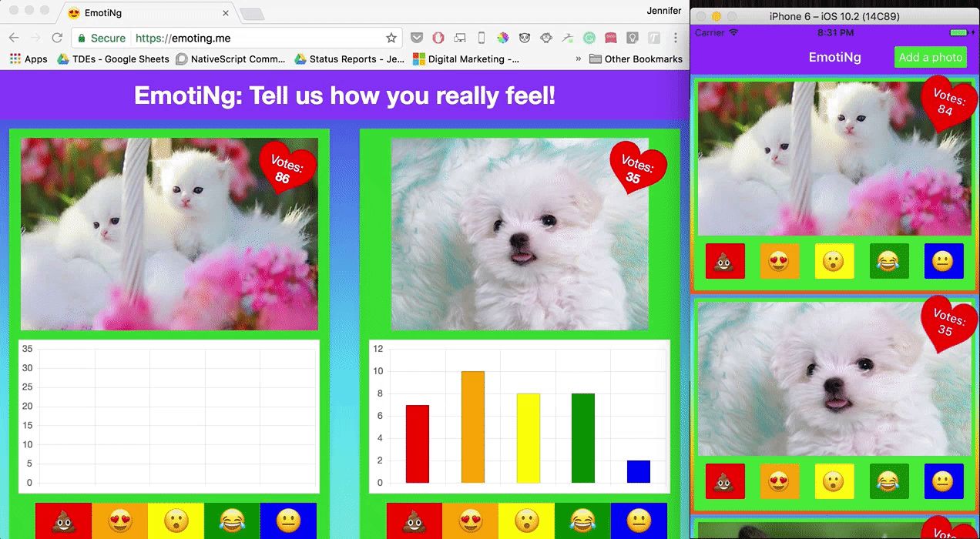Click laughing emoji under the kittens chart in browser
The width and height of the screenshot is (980, 539).
pos(232,521)
